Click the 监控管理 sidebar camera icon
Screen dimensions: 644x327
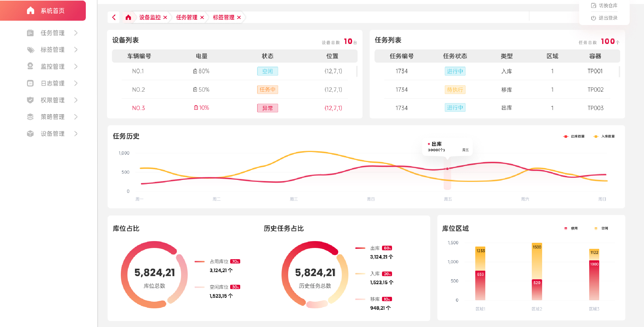(30, 66)
